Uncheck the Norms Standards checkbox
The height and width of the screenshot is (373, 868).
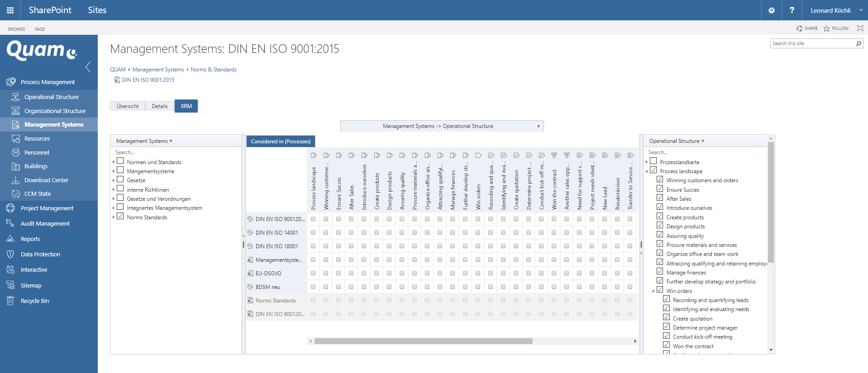coord(120,217)
